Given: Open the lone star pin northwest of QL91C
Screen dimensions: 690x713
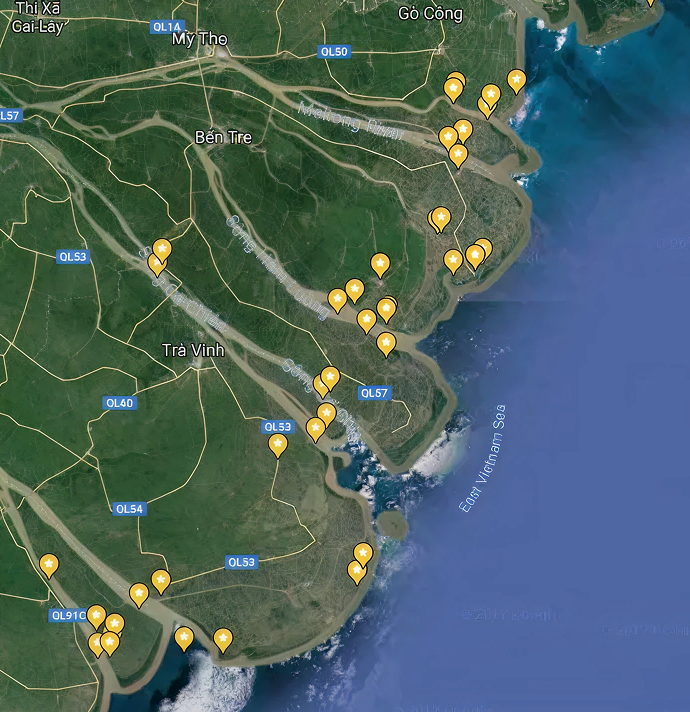Looking at the screenshot, I should [x=49, y=564].
